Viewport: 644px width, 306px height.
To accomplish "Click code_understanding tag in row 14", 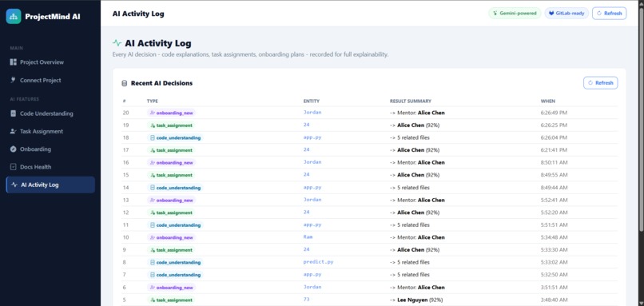I will click(x=175, y=188).
